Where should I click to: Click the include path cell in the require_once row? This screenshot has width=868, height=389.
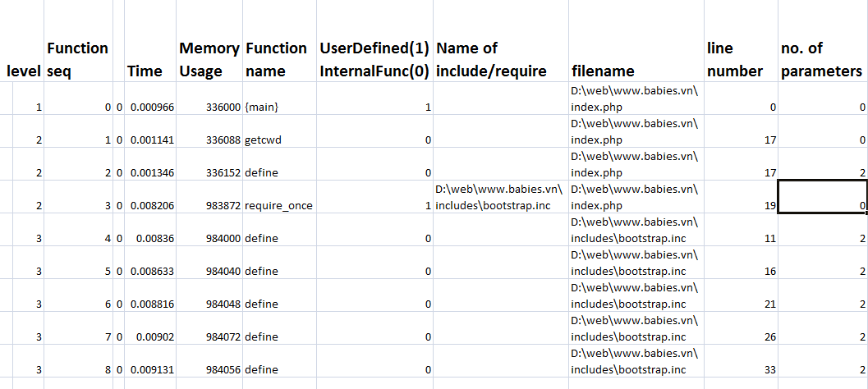coord(498,197)
